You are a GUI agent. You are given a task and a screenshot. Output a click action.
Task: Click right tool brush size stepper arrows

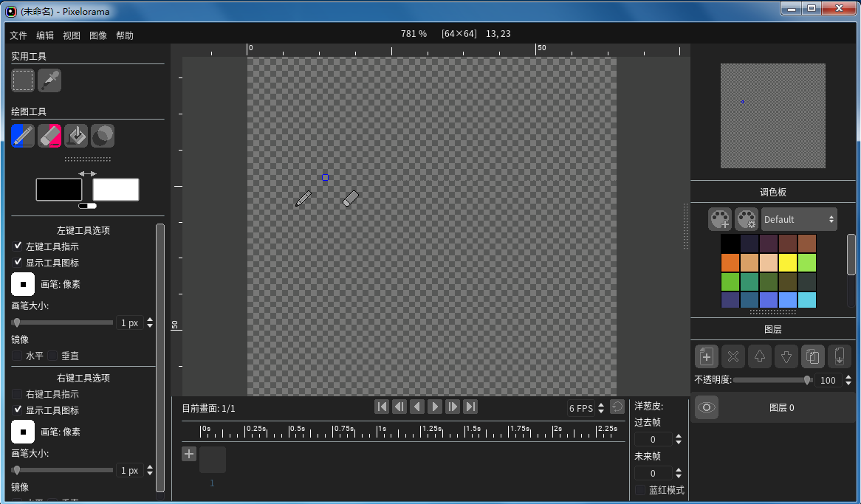click(x=150, y=470)
